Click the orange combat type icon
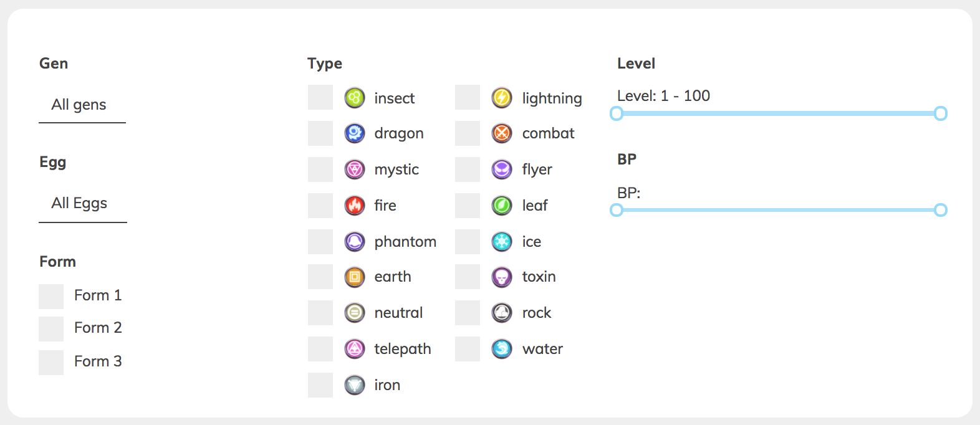 pyautogui.click(x=502, y=133)
